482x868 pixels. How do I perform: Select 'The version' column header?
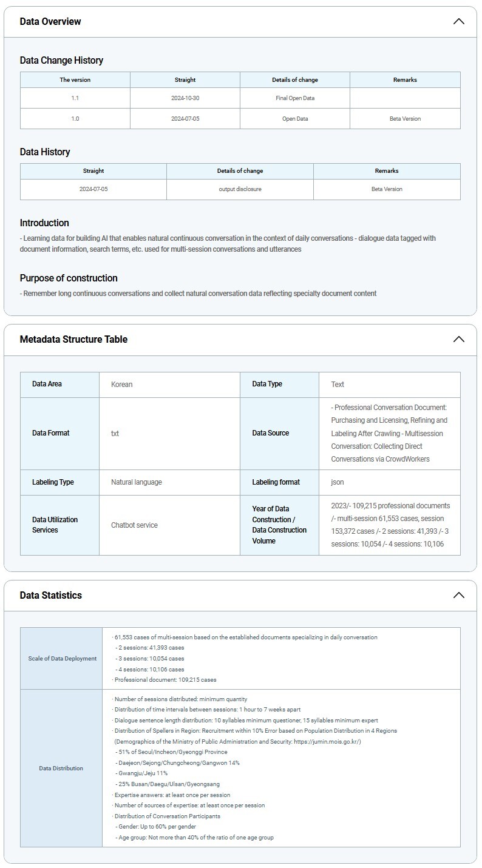pyautogui.click(x=75, y=80)
